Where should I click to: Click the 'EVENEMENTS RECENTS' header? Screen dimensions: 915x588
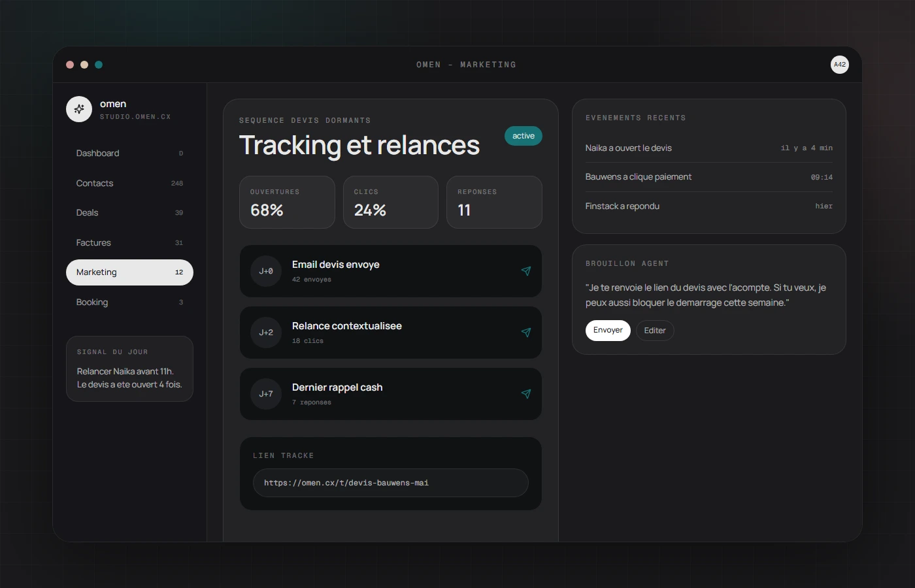[x=636, y=118]
